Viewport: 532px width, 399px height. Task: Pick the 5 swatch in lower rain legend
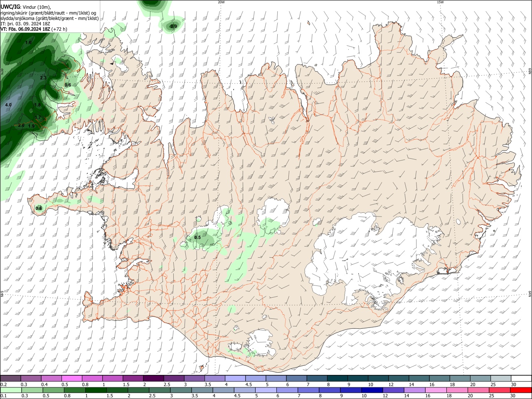266,390
